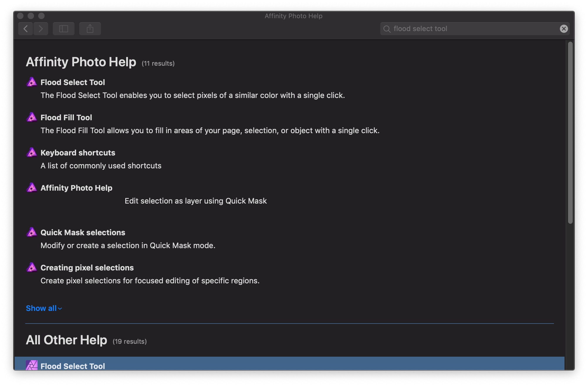Screen dimensions: 588x386
Task: Open the Keyboard shortcuts help result
Action: pyautogui.click(x=78, y=153)
